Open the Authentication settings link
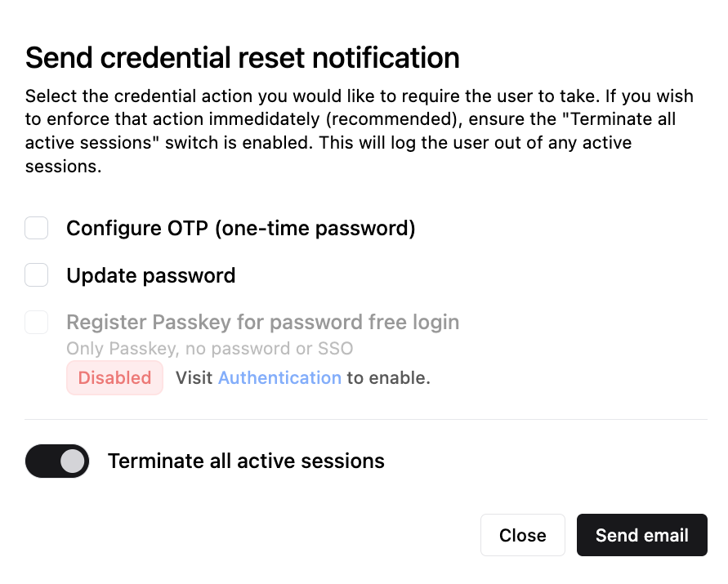 coord(279,377)
